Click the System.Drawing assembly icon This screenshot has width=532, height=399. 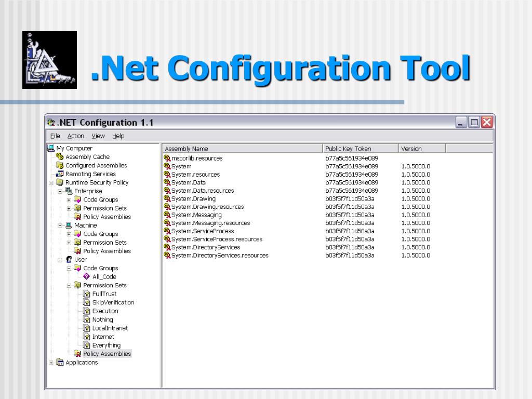(x=167, y=198)
